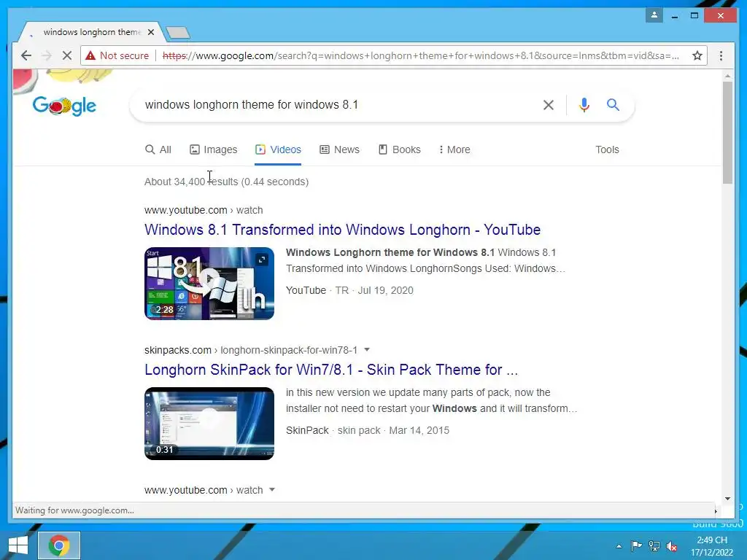Switch to the Images search tab

[214, 149]
